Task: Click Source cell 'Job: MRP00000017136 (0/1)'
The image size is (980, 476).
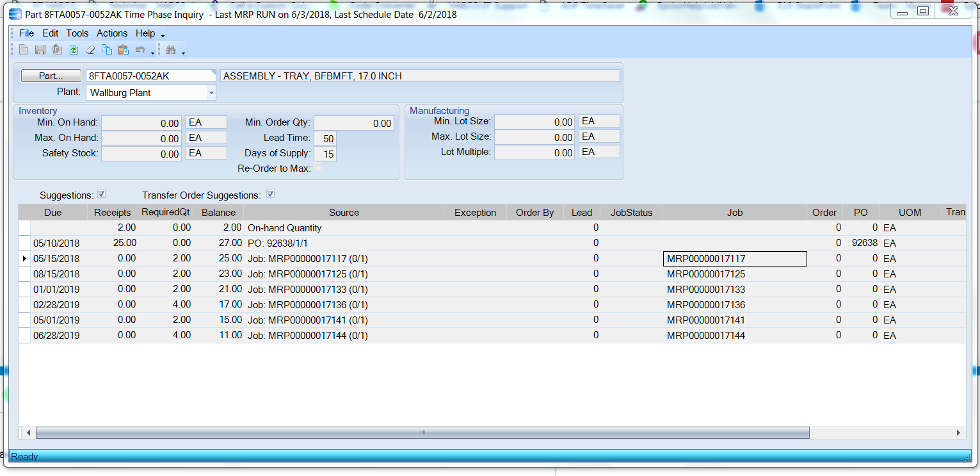Action: [x=344, y=305]
